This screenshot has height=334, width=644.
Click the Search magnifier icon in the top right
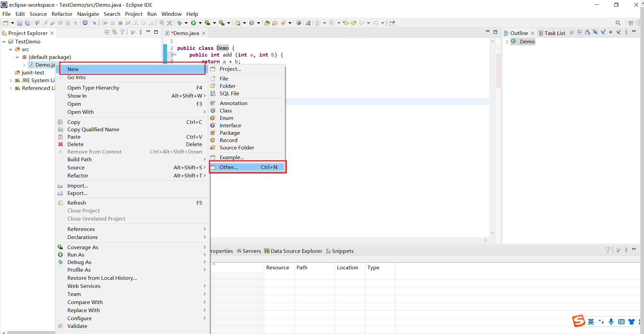(x=618, y=23)
